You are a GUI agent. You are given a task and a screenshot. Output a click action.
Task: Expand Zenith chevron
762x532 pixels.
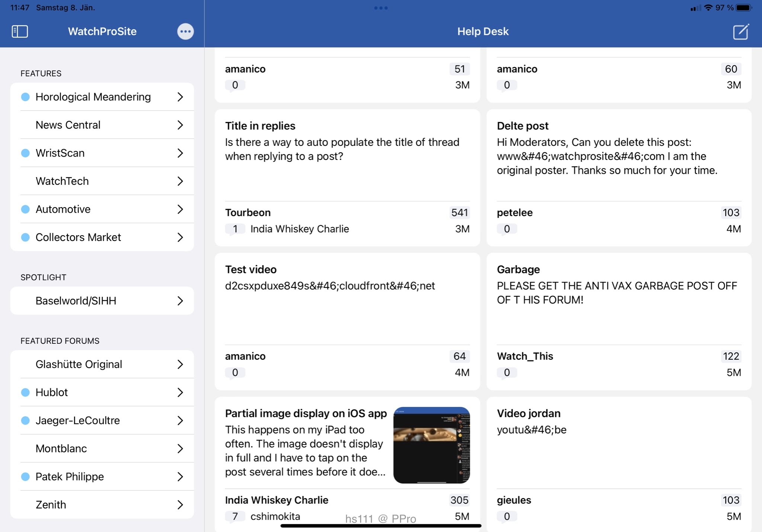tap(180, 505)
